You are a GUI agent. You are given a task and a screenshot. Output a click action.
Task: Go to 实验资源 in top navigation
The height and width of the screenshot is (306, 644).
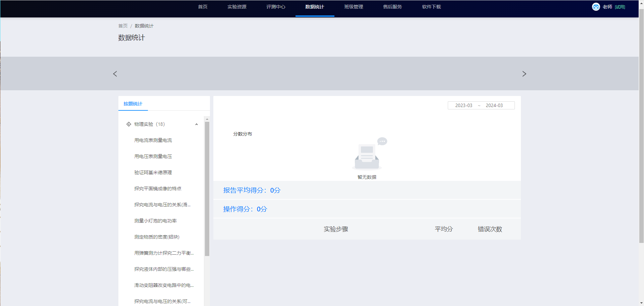click(x=237, y=7)
